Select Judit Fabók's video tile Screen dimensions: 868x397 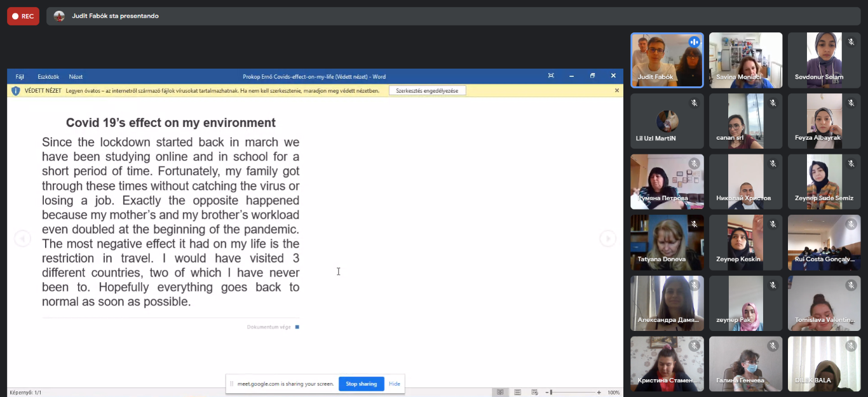click(x=667, y=60)
